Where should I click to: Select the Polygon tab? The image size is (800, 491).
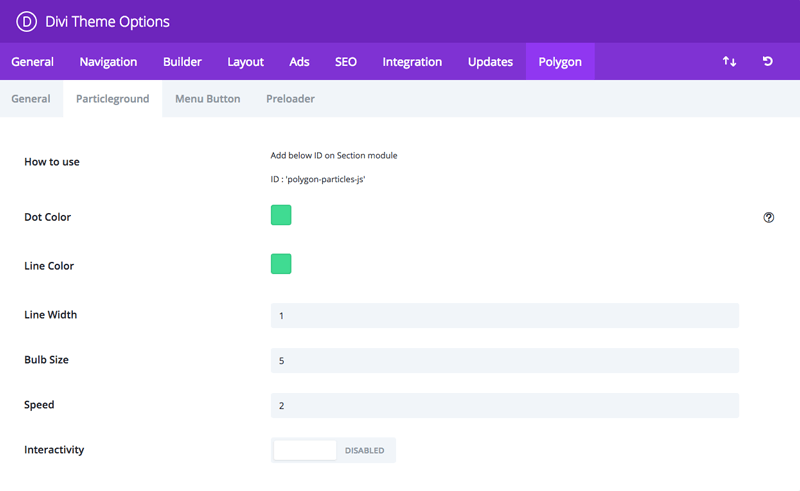(x=560, y=62)
